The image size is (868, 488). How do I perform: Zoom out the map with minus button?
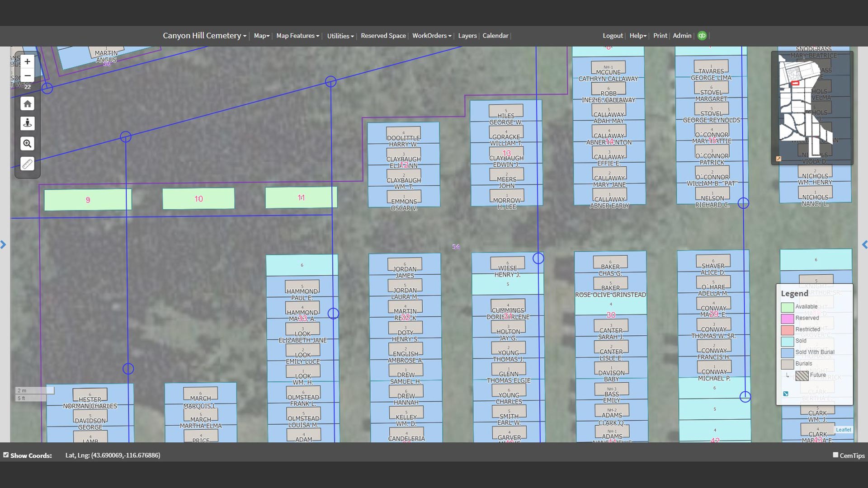click(x=27, y=75)
